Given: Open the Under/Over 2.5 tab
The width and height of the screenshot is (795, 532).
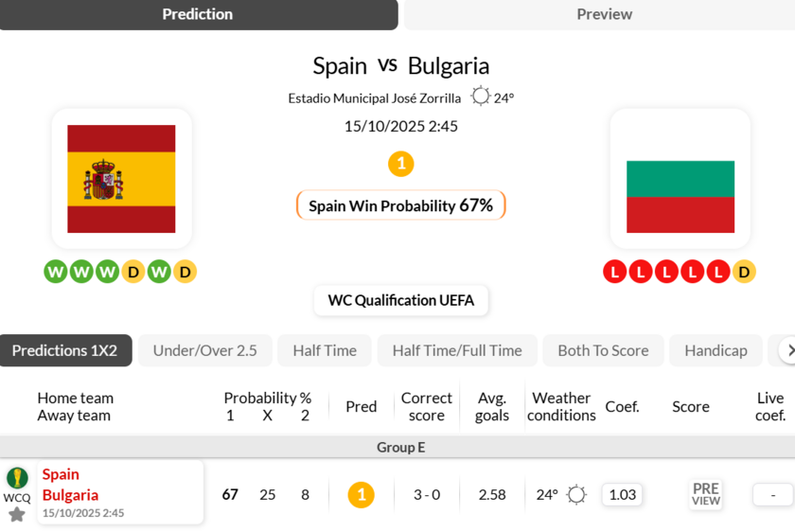Looking at the screenshot, I should [204, 350].
